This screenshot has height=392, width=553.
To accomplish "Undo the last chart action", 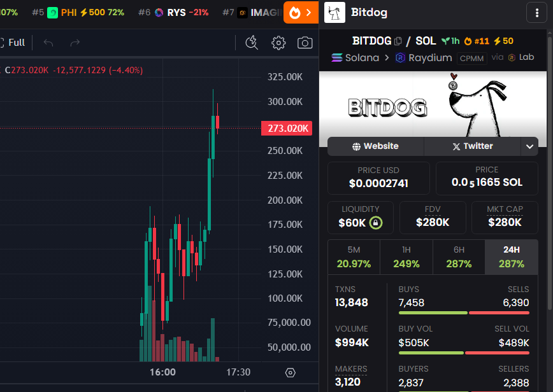I will tap(48, 43).
